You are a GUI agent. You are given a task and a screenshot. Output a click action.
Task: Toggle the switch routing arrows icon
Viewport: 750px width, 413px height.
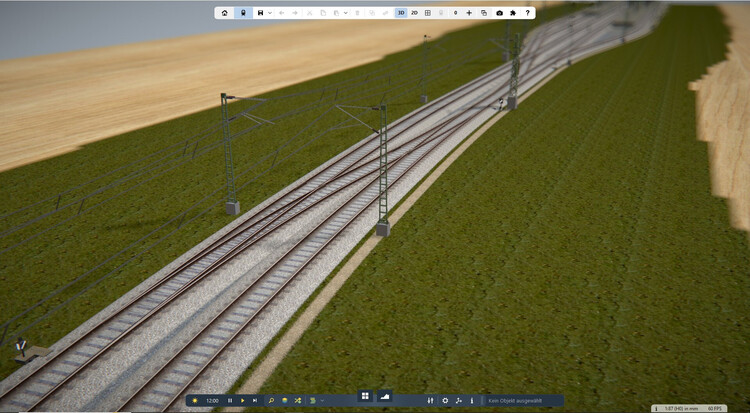[x=298, y=401]
